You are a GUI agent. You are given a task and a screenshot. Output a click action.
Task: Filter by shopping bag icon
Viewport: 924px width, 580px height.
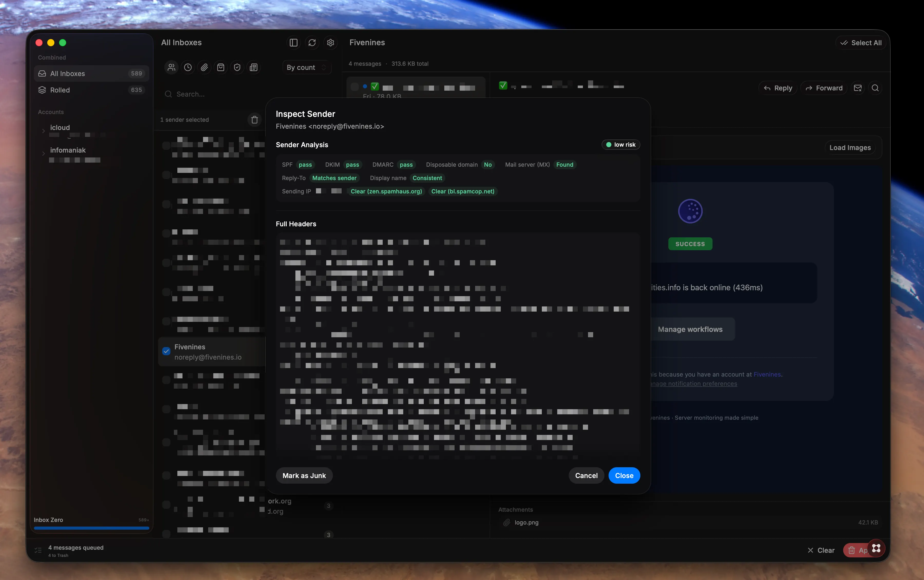point(221,68)
